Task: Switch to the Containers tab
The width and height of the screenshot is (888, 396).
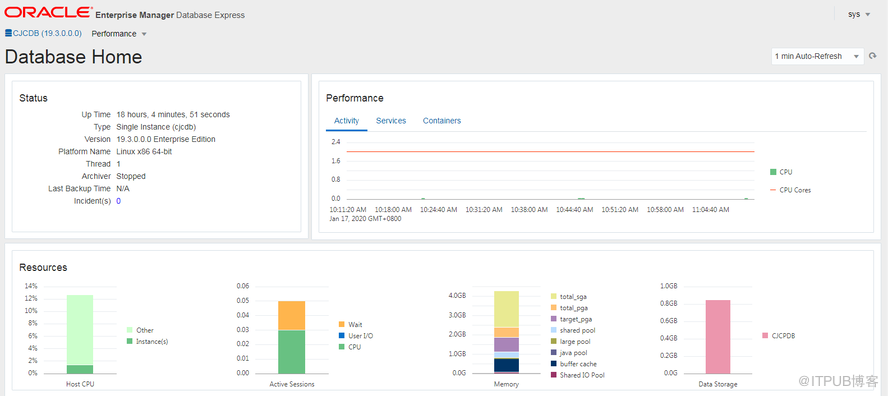Action: [x=442, y=121]
